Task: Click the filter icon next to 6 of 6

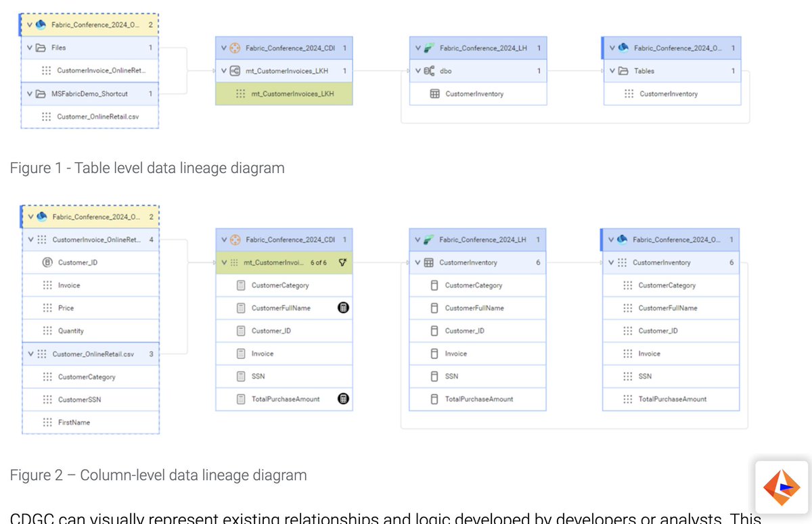Action: [x=342, y=262]
